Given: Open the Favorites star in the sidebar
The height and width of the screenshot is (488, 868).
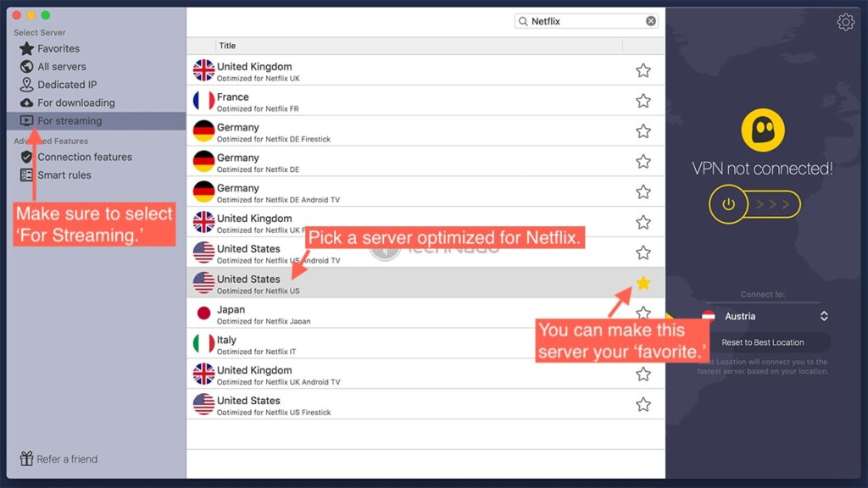Looking at the screenshot, I should coord(26,48).
